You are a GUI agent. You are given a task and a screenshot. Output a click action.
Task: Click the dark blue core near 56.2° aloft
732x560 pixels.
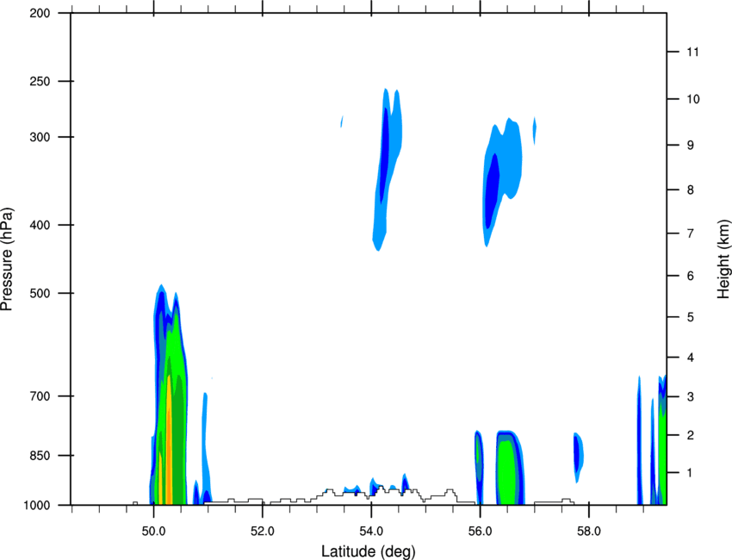click(492, 190)
